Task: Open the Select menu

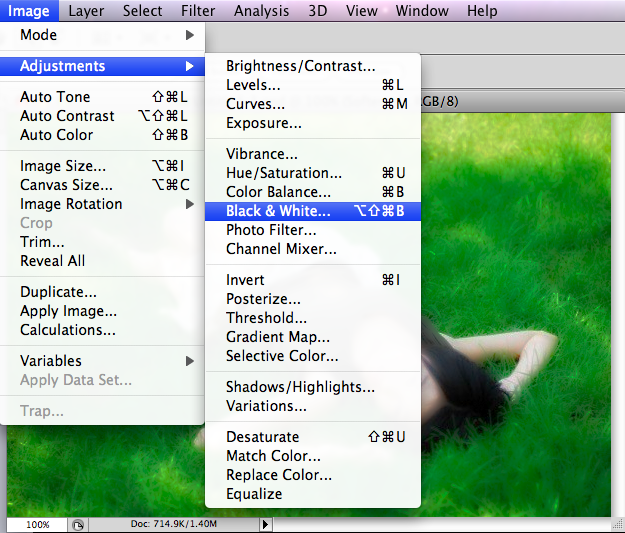Action: (x=142, y=11)
